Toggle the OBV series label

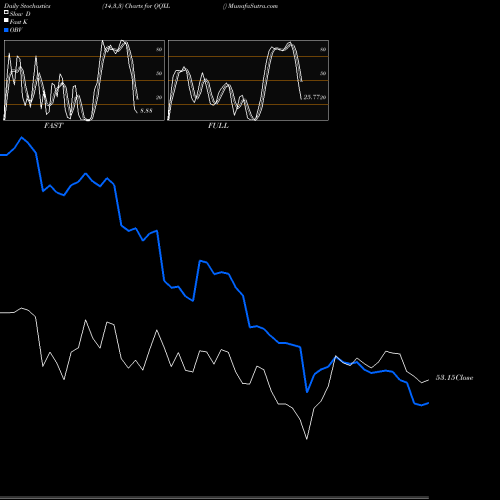coord(16,30)
